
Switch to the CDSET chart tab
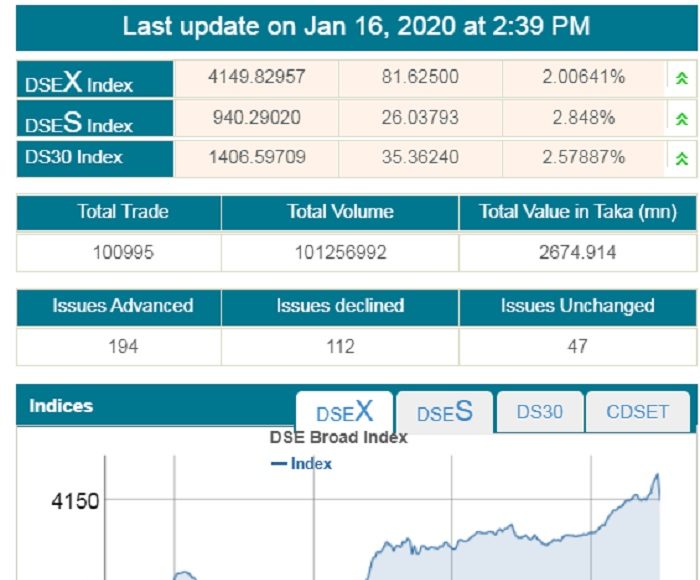coord(637,412)
